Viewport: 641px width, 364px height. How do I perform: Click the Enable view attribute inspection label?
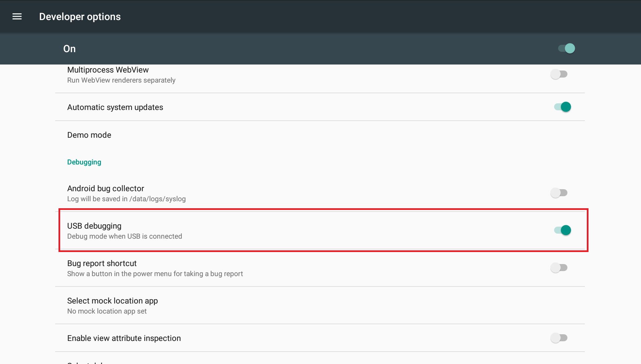pos(124,338)
